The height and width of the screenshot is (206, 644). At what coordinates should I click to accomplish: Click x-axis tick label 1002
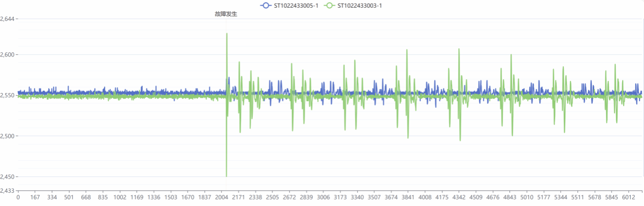(x=120, y=197)
